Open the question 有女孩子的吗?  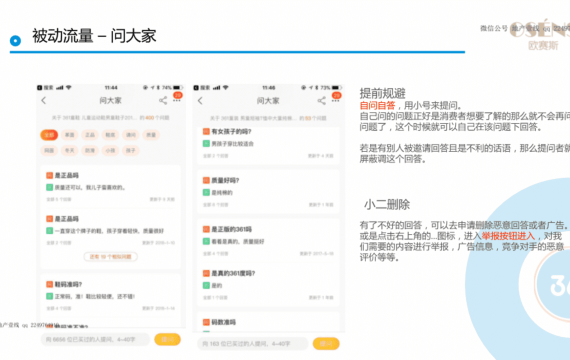point(227,132)
